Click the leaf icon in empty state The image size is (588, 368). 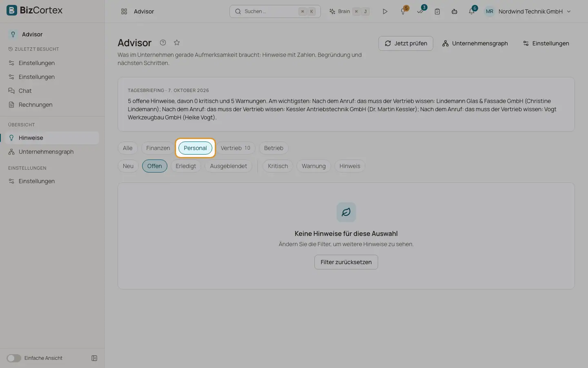click(x=346, y=212)
